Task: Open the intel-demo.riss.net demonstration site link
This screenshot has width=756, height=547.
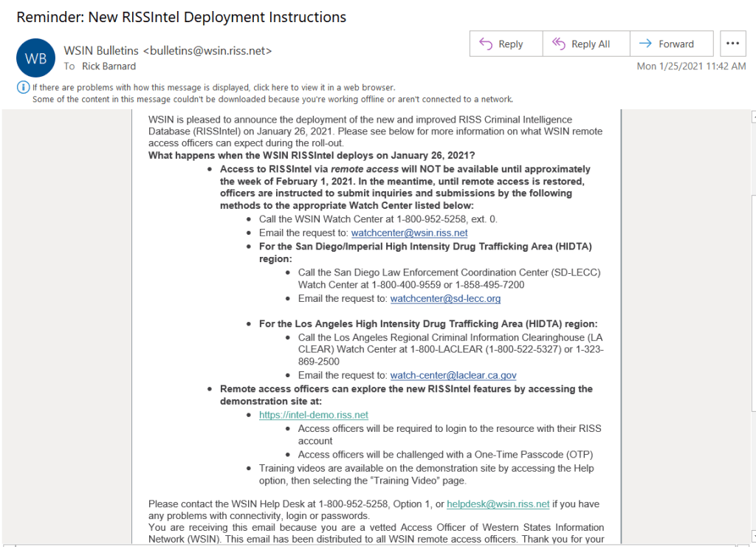Action: click(x=313, y=416)
